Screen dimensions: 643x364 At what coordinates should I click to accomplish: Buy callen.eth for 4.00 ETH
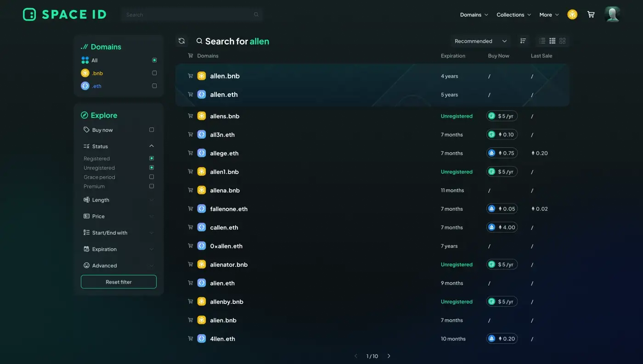tap(502, 227)
